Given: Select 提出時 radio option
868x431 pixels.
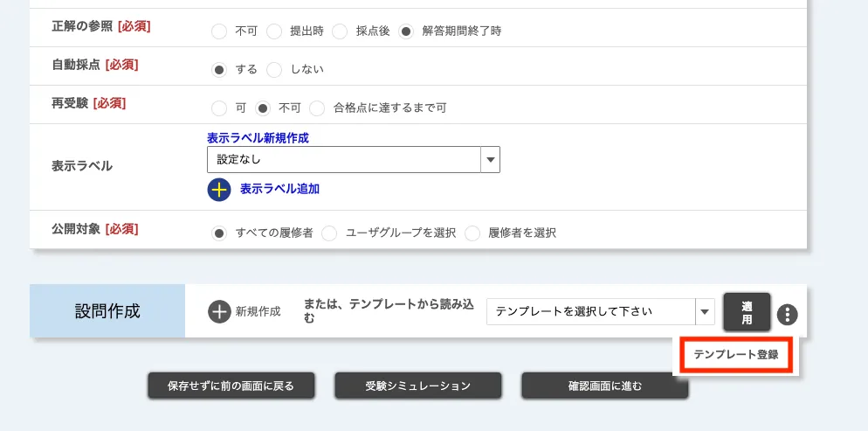Looking at the screenshot, I should pos(274,31).
